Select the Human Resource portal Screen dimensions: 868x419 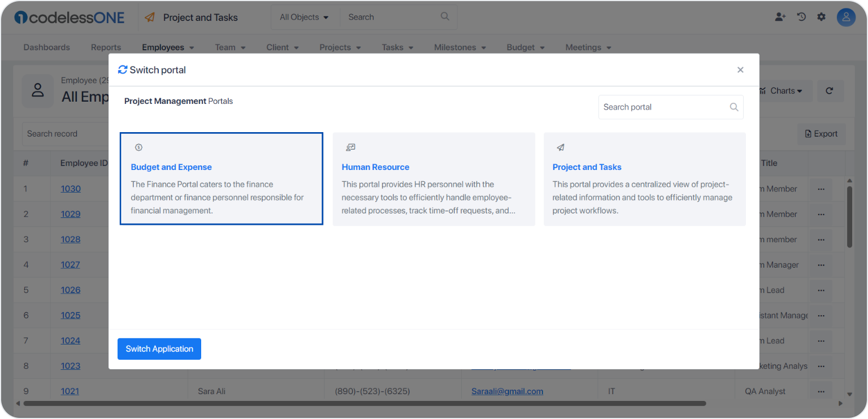coord(434,179)
